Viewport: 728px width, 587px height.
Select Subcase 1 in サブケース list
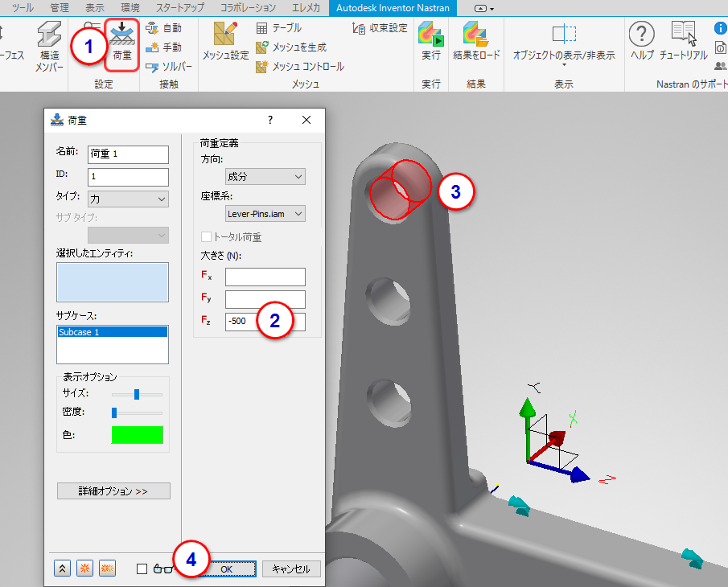[113, 332]
